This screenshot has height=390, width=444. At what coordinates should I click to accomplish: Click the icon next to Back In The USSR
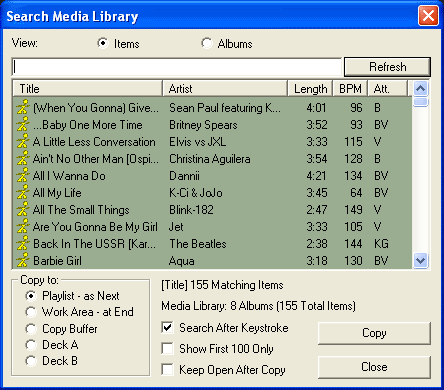tap(23, 243)
